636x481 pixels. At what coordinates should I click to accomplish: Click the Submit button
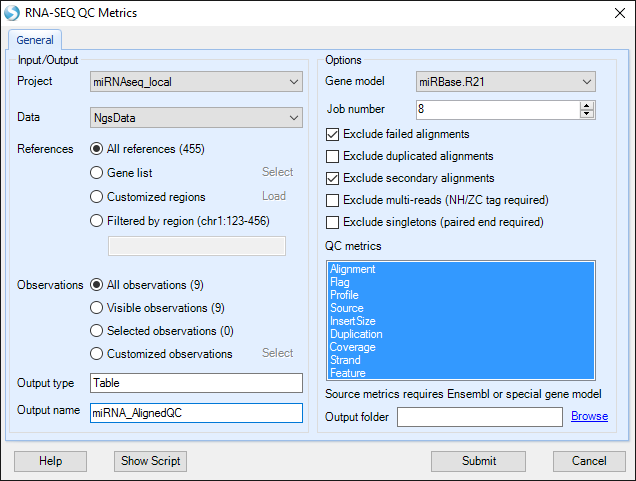pyautogui.click(x=478, y=461)
